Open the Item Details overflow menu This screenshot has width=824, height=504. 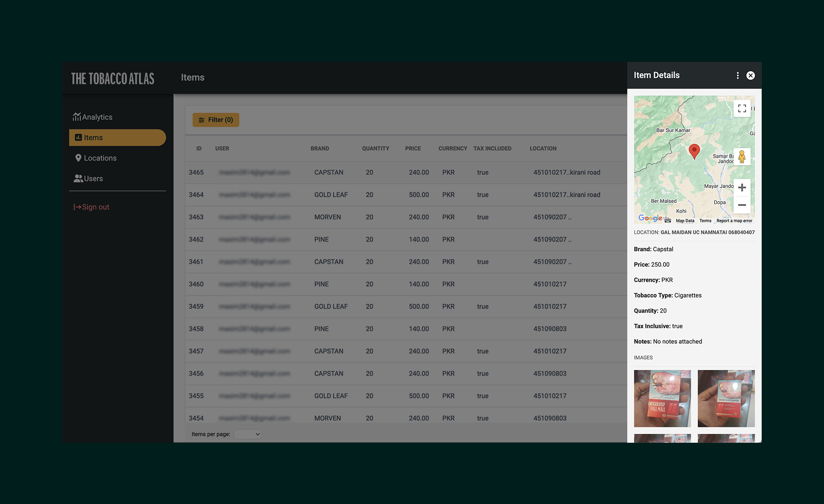[x=737, y=75]
